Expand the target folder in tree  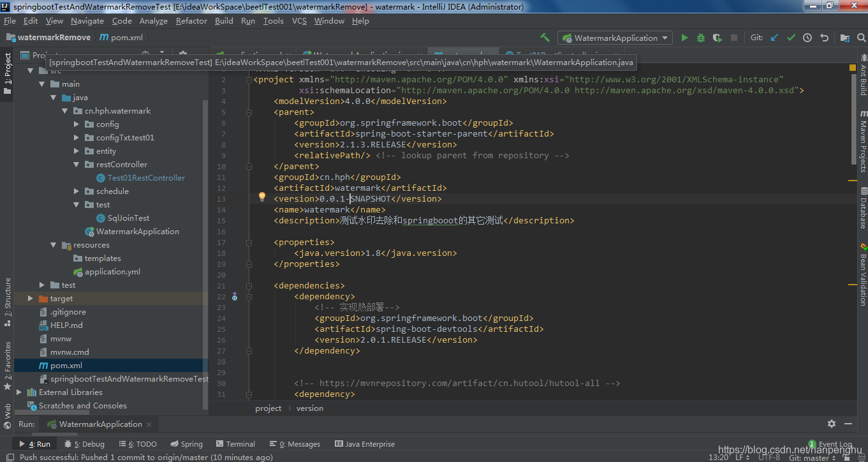tap(31, 299)
